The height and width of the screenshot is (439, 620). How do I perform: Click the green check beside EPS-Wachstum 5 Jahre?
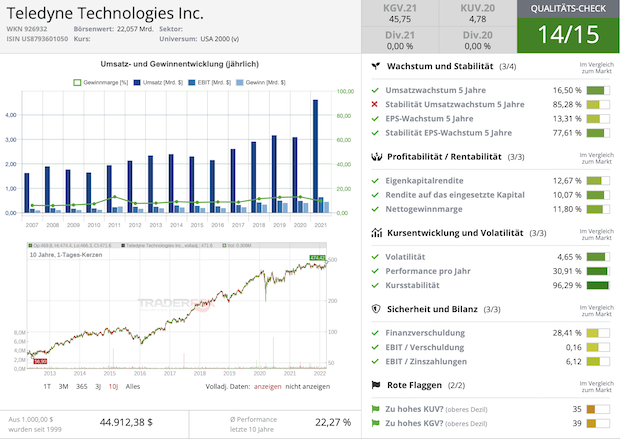(x=375, y=119)
